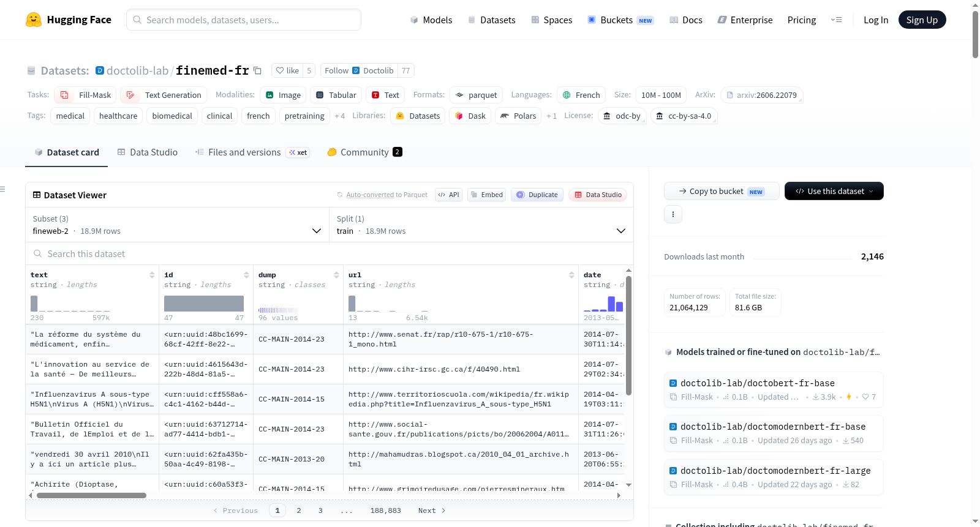The height and width of the screenshot is (527, 980).
Task: Focus the Search this dataset field
Action: [330, 253]
